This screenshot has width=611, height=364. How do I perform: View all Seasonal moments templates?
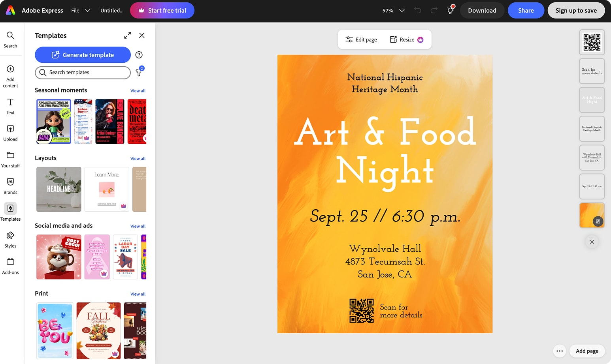click(x=138, y=91)
